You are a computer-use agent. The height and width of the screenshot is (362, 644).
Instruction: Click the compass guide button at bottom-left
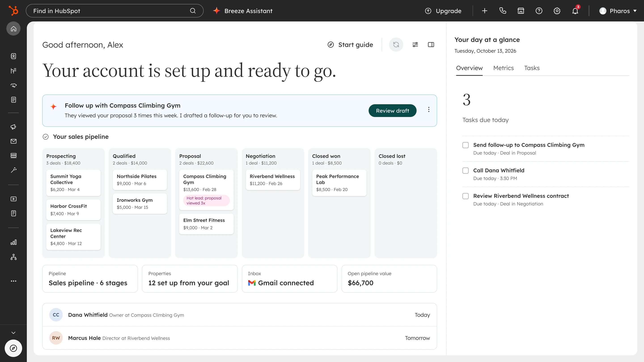[x=13, y=348]
